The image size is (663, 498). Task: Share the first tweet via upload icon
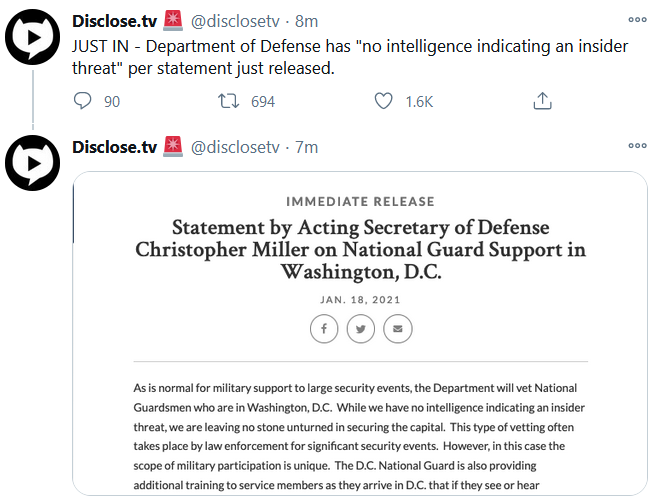coord(542,101)
